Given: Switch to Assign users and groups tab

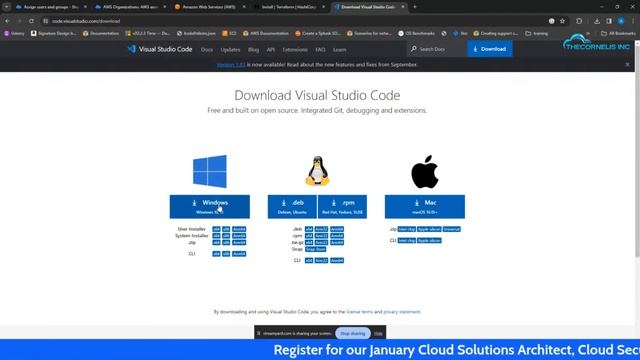Looking at the screenshot, I should click(51, 7).
